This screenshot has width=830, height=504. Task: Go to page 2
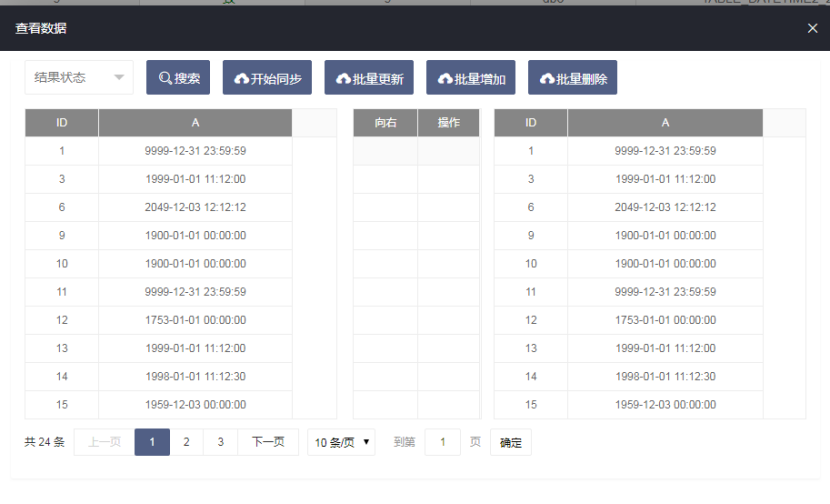[186, 442]
